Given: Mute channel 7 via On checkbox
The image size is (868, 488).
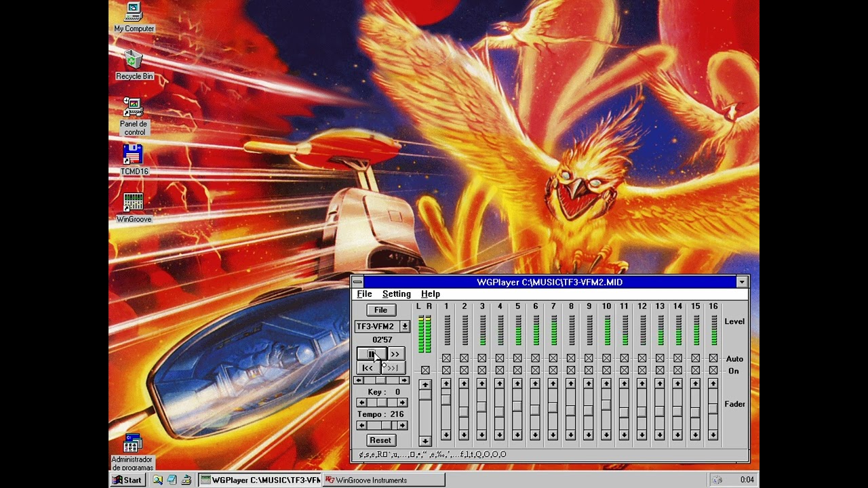Looking at the screenshot, I should pos(553,370).
